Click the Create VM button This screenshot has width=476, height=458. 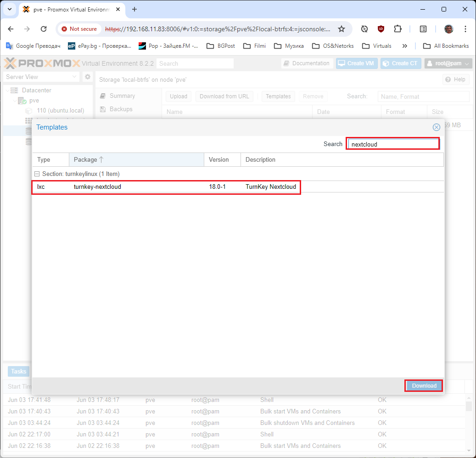click(357, 63)
